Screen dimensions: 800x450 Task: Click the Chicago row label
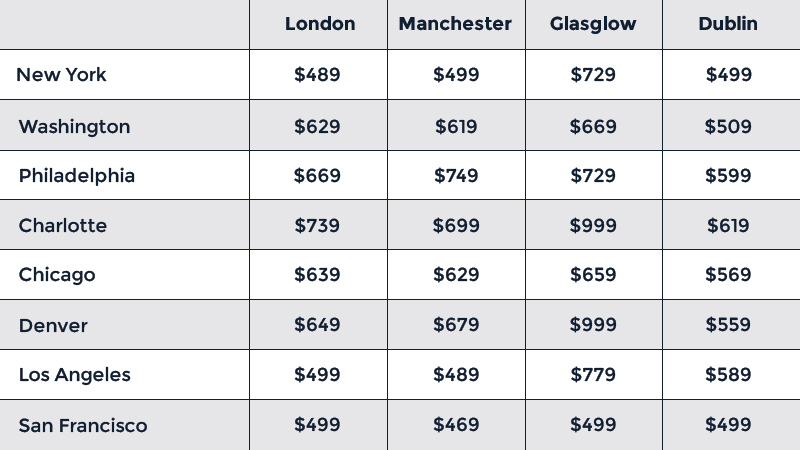57,275
